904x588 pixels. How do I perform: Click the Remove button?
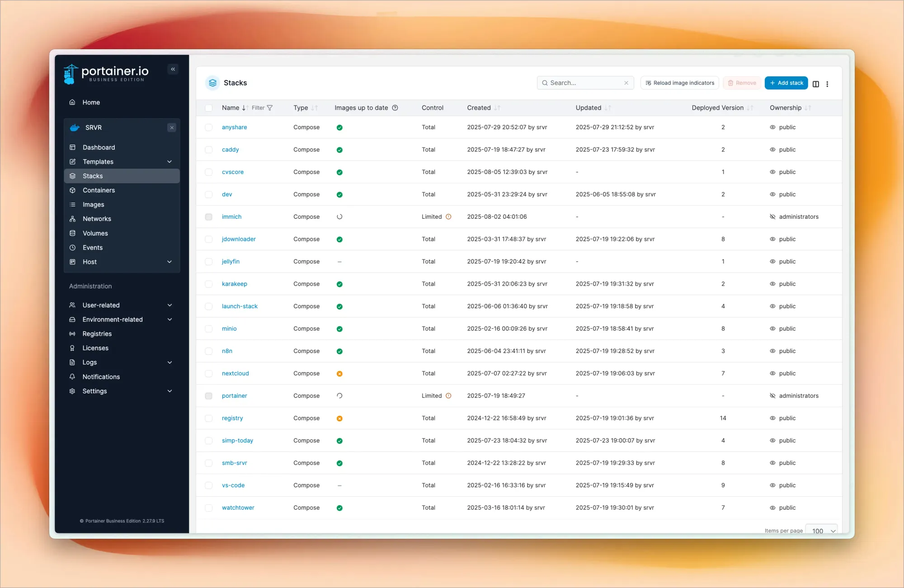tap(742, 83)
